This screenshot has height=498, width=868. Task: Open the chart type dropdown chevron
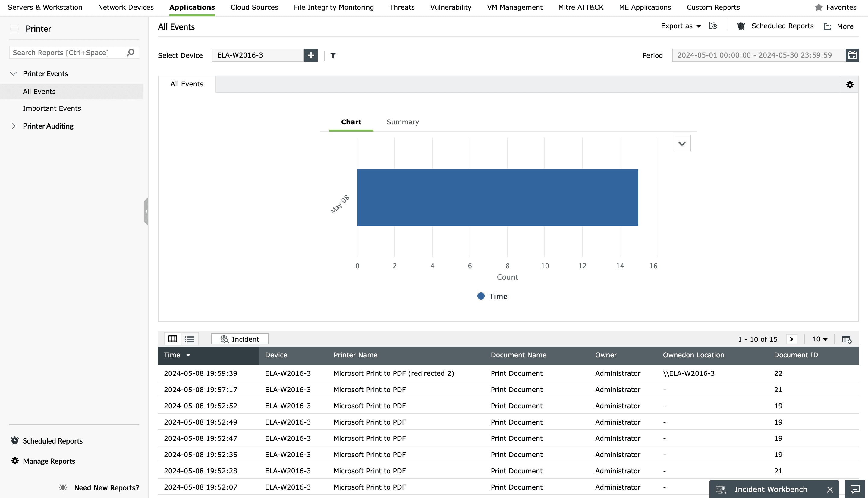pyautogui.click(x=681, y=143)
